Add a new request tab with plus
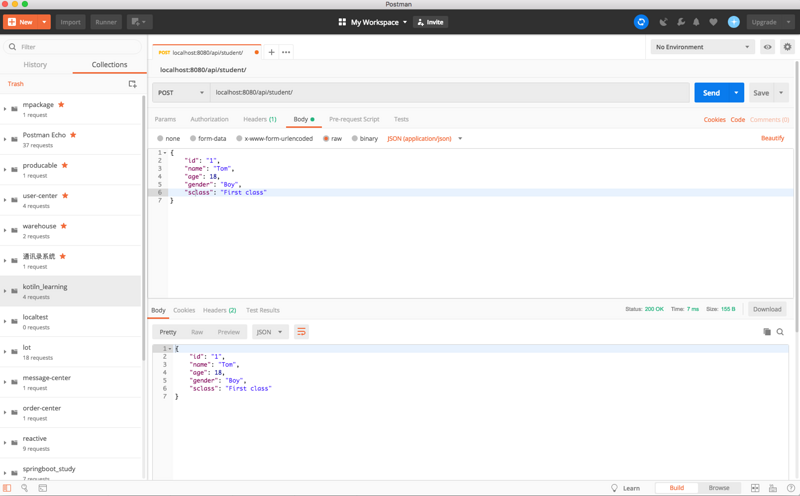 click(x=271, y=52)
